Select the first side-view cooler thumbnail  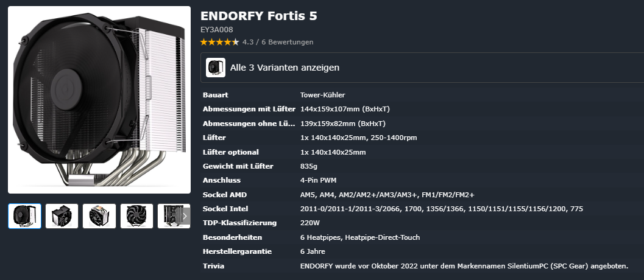click(24, 216)
